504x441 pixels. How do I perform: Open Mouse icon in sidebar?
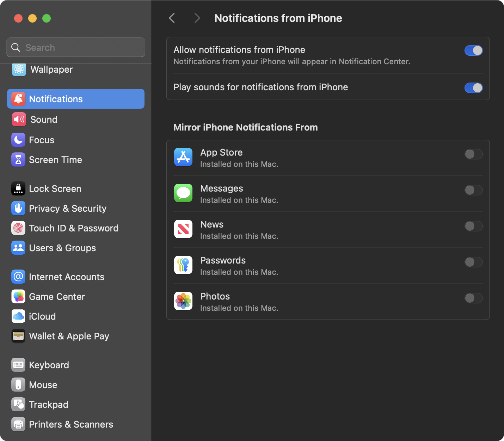(x=18, y=385)
